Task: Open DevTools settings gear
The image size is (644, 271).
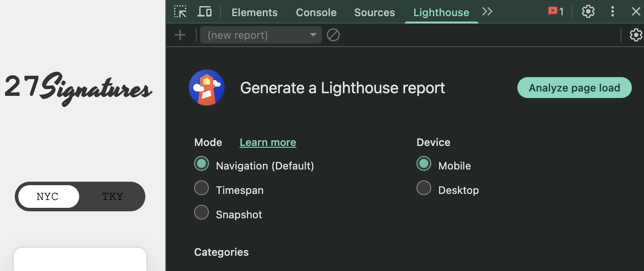Action: (x=588, y=12)
